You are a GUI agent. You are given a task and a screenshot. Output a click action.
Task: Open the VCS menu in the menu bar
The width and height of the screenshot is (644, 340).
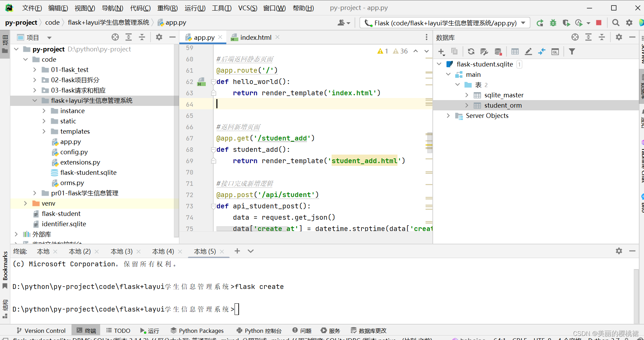coord(247,8)
